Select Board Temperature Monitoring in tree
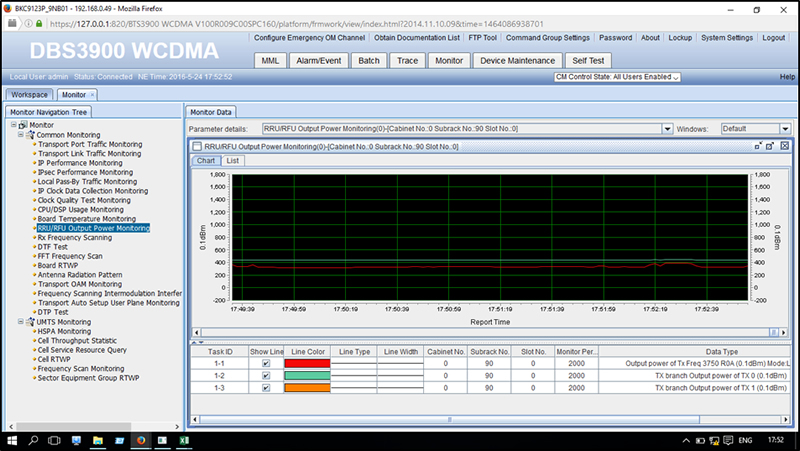The width and height of the screenshot is (800, 451). (x=87, y=219)
